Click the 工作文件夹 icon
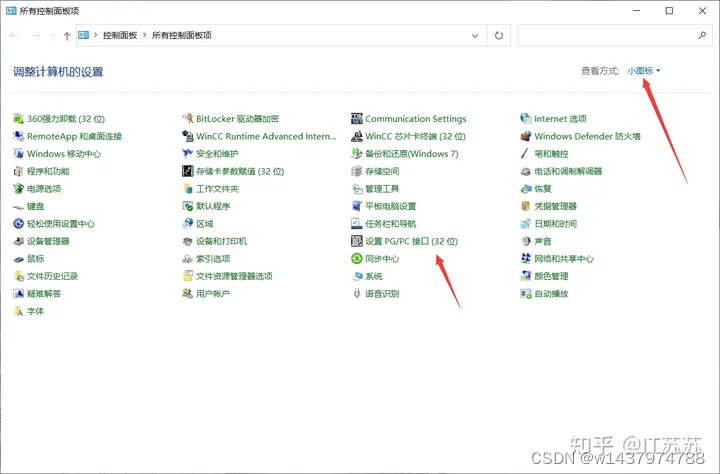Image resolution: width=720 pixels, height=474 pixels. pos(187,189)
